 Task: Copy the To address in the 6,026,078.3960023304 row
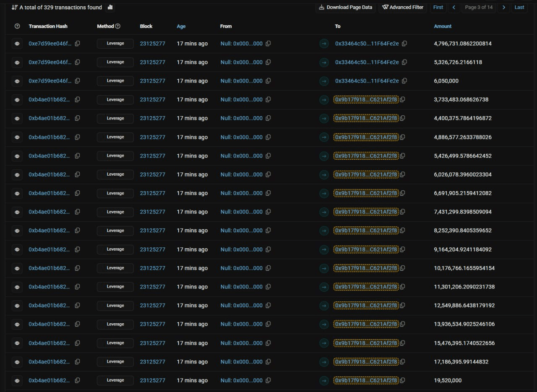(x=402, y=174)
